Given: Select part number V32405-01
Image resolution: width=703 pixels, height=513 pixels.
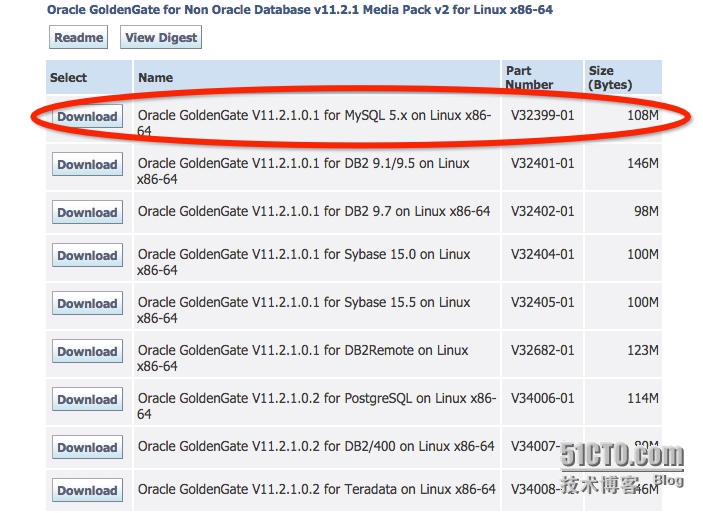Looking at the screenshot, I should point(542,302).
